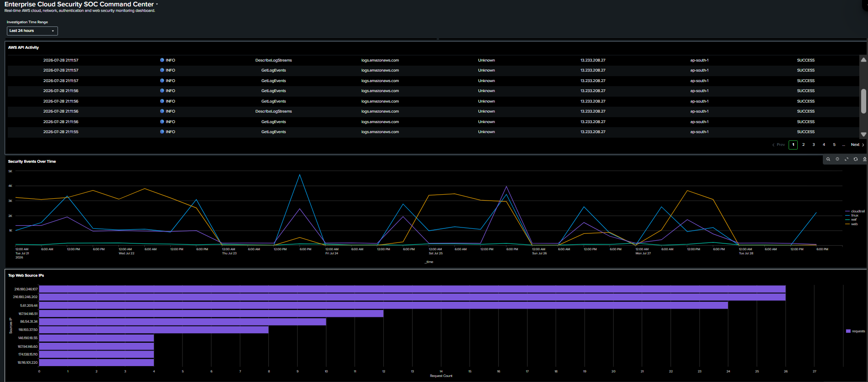Click SUCCESS in the 21:11:55 row

[805, 132]
